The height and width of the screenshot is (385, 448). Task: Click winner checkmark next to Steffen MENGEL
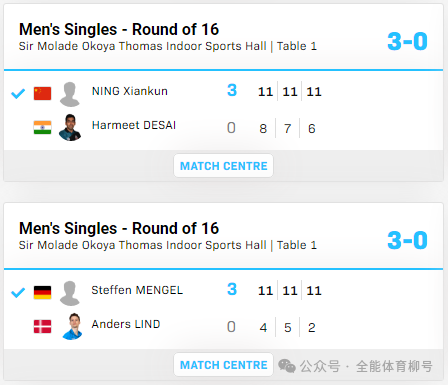pos(18,293)
